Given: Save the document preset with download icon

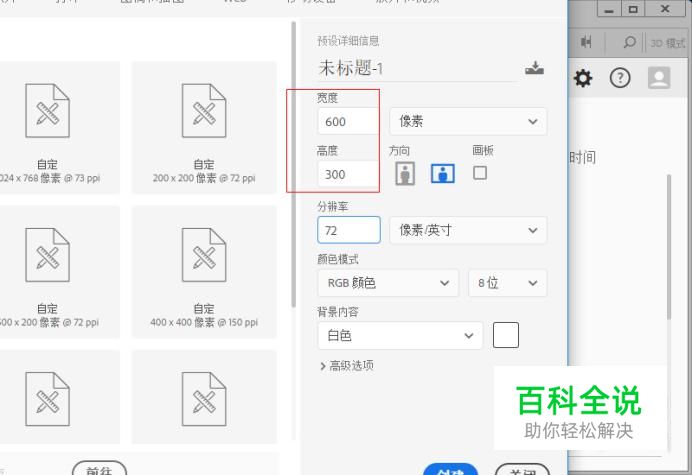Looking at the screenshot, I should [534, 68].
